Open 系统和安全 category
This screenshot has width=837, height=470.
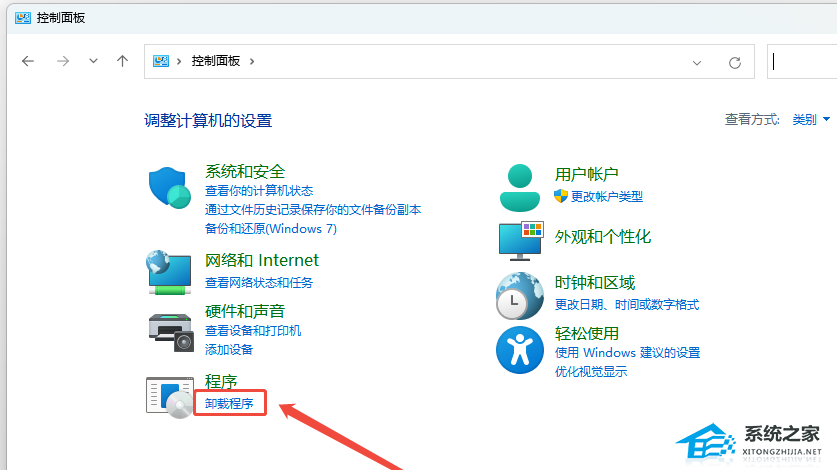click(x=245, y=171)
